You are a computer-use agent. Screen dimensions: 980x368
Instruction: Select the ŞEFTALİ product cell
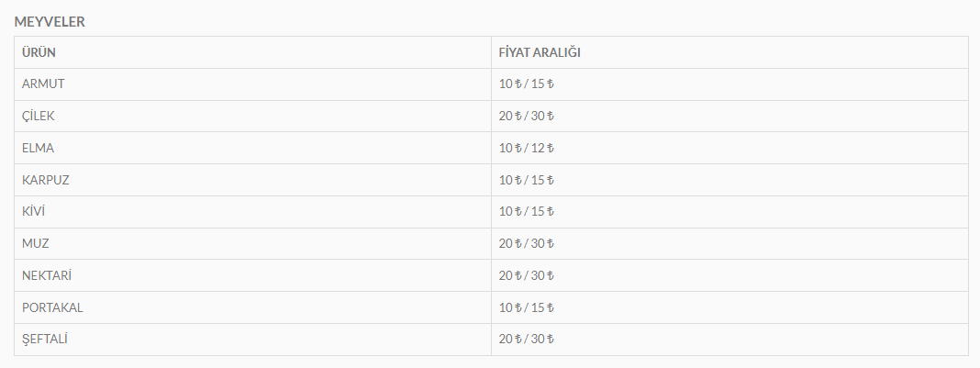coord(45,340)
